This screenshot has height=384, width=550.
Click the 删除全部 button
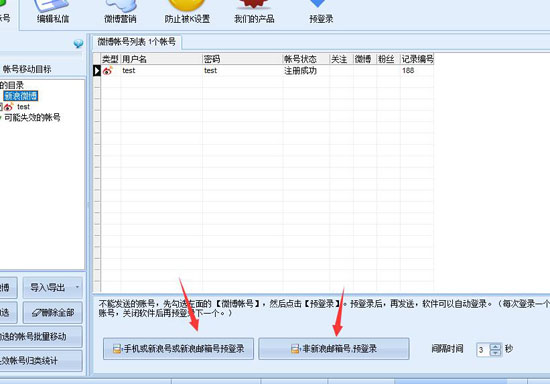click(x=53, y=312)
